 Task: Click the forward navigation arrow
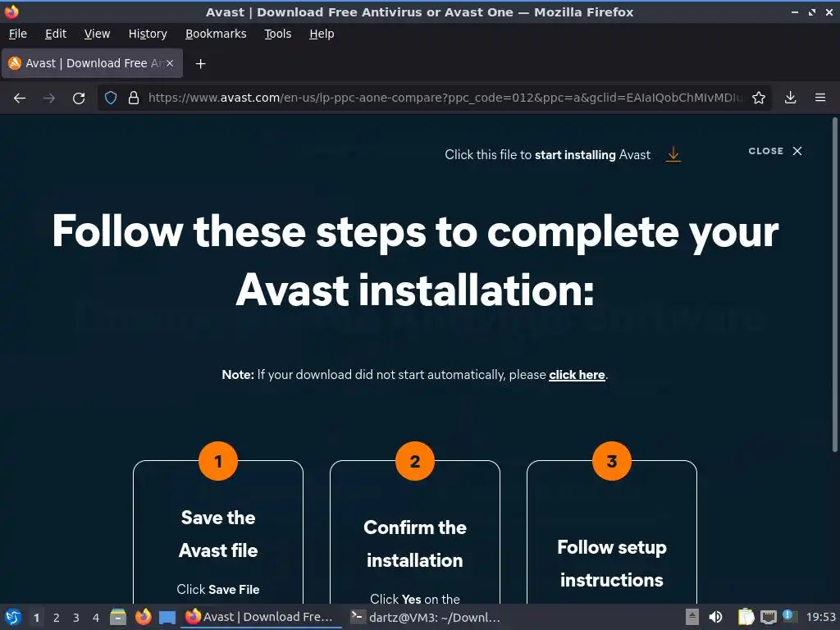(x=49, y=98)
